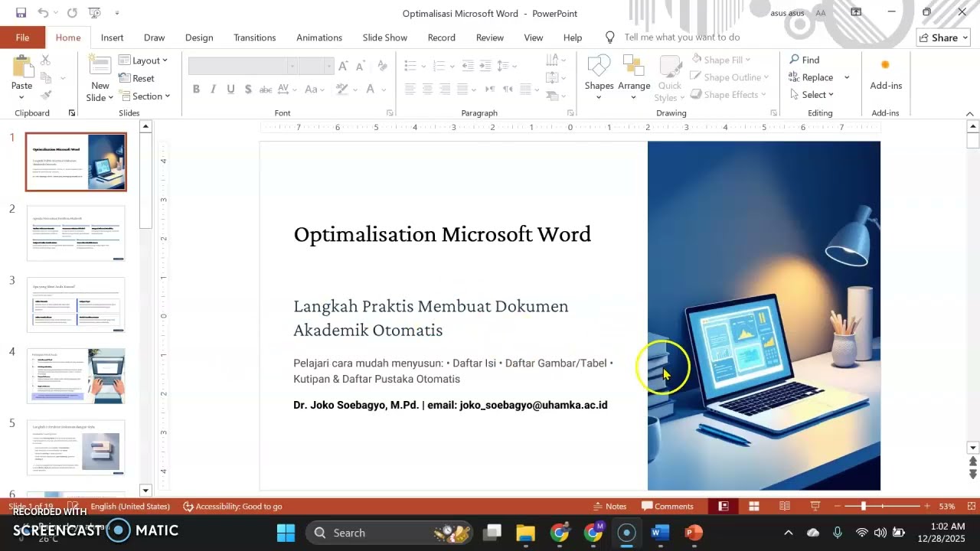The height and width of the screenshot is (551, 980).
Task: Click the Windows Start button
Action: (286, 533)
